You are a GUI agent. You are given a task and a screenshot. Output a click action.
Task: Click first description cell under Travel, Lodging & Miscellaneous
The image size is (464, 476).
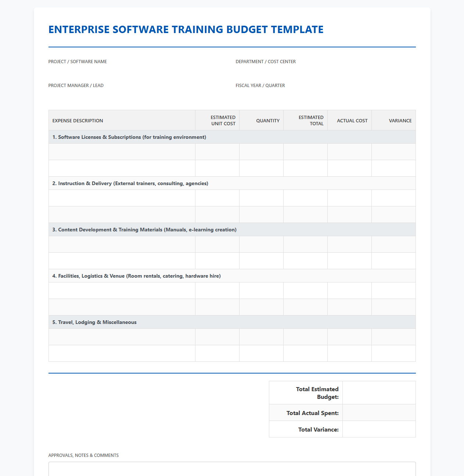[x=122, y=337]
